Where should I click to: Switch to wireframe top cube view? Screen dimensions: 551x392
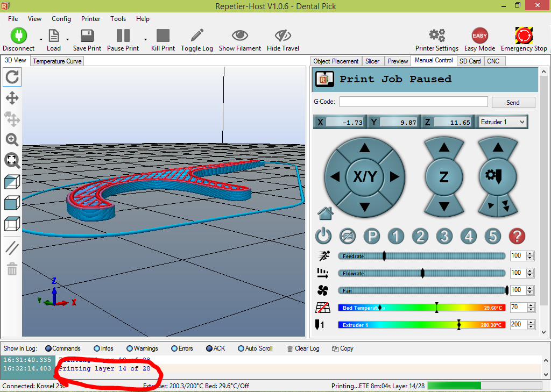pos(12,224)
